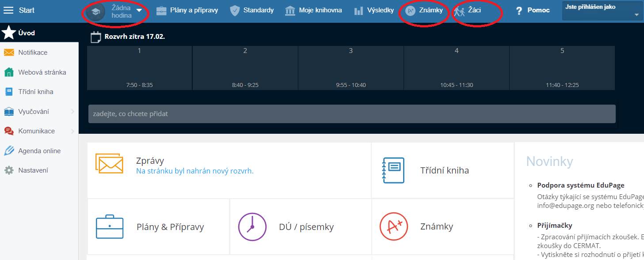Open the Známky dashboard tile
Viewport: 644px width, 260px height.
click(442, 227)
